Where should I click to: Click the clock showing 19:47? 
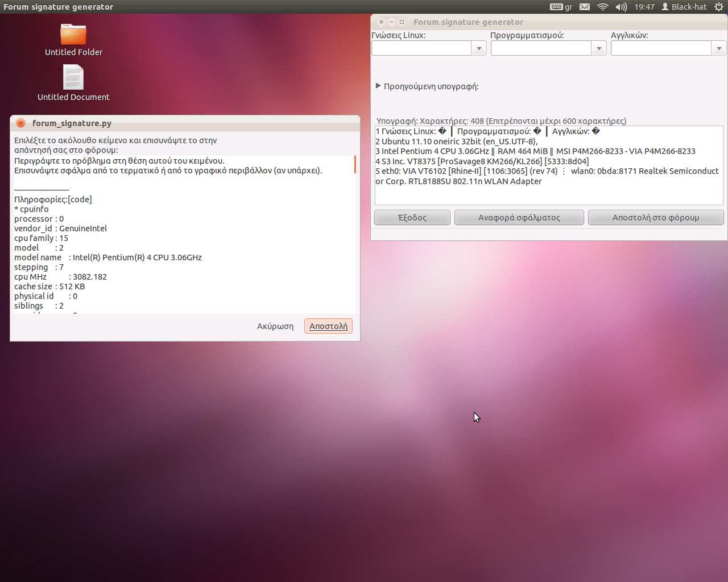[x=644, y=7]
